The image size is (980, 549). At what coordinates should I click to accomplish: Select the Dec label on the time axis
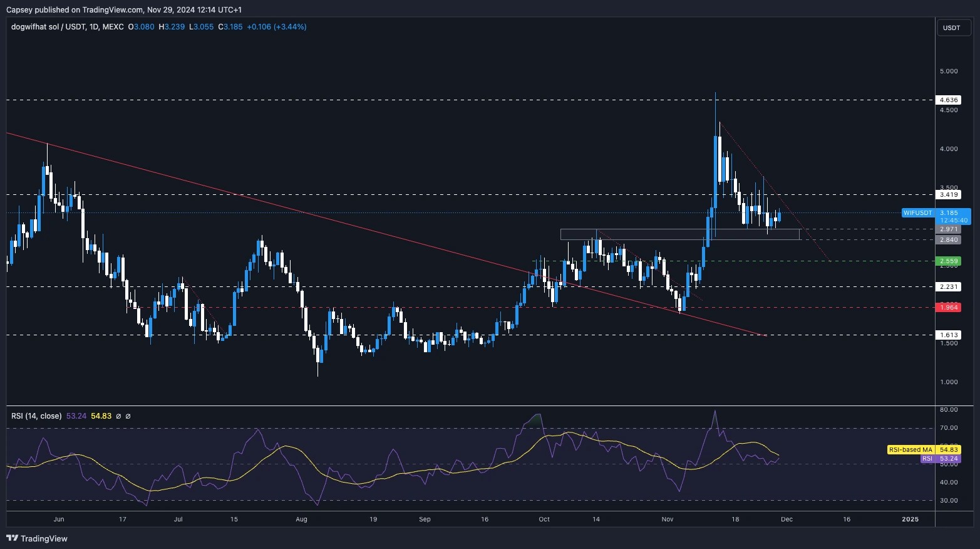click(787, 519)
